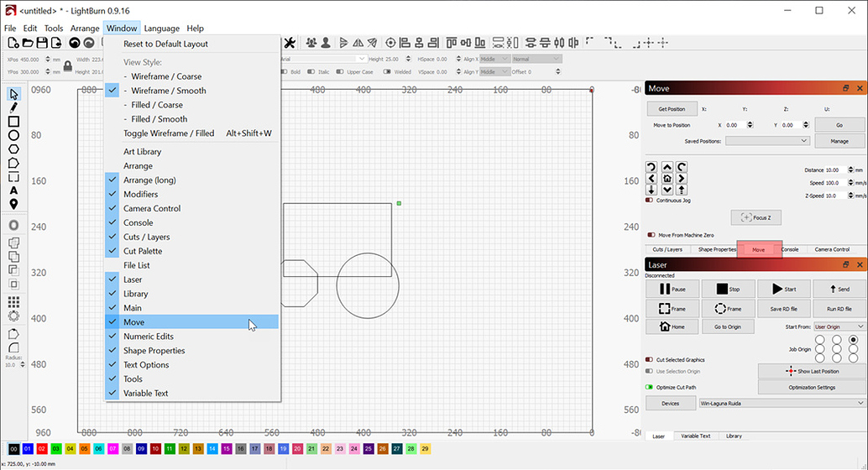Click the Undo arrow icon
This screenshot has height=470, width=868.
(74, 43)
